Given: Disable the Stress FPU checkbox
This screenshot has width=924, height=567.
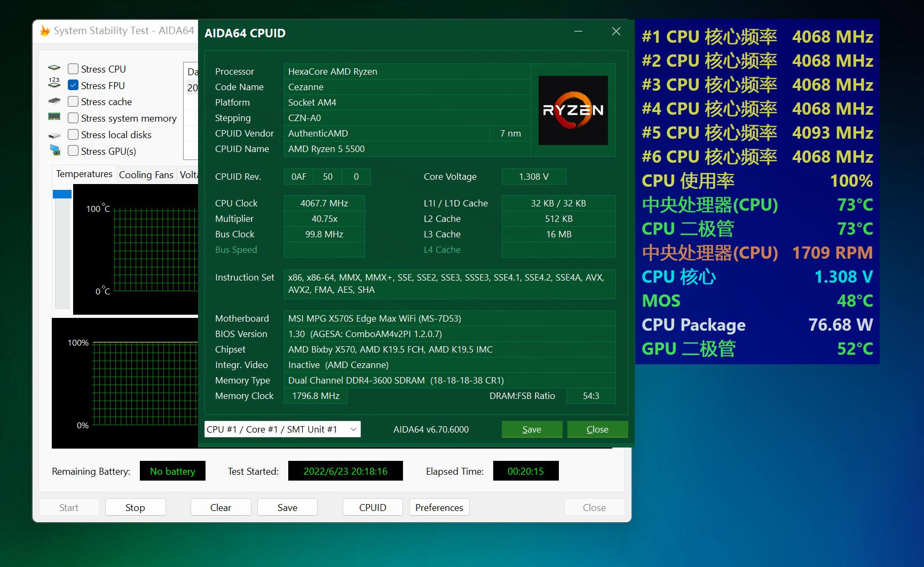Looking at the screenshot, I should 73,85.
